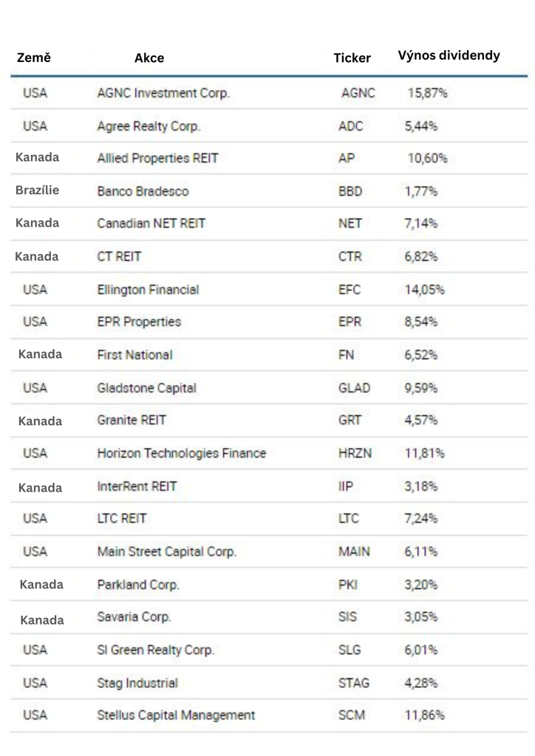
Task: Select Agree Realty Corp. row name
Action: (x=149, y=126)
